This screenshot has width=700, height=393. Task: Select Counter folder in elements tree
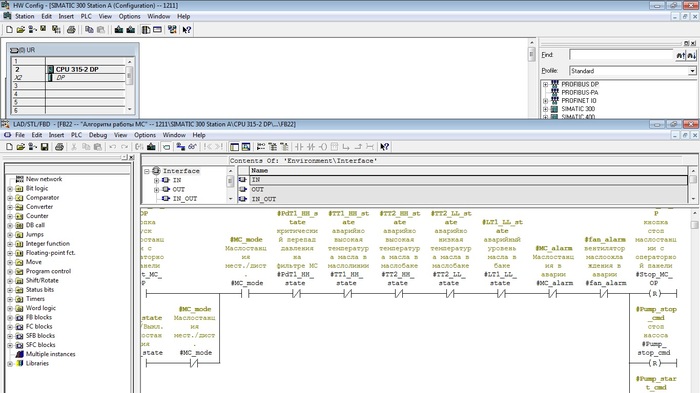point(37,216)
